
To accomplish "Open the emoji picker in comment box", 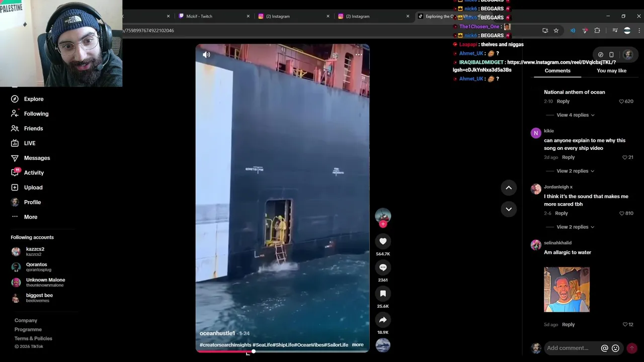I will pos(615,348).
